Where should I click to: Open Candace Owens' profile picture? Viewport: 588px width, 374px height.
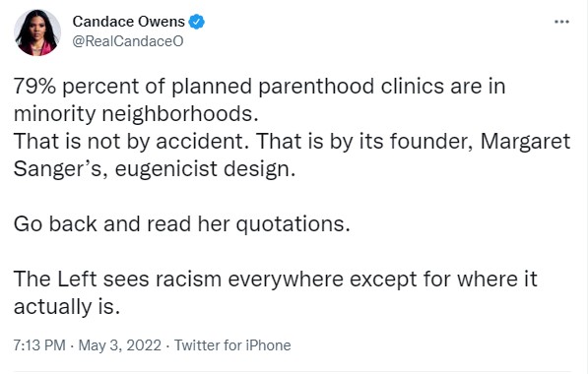37,32
